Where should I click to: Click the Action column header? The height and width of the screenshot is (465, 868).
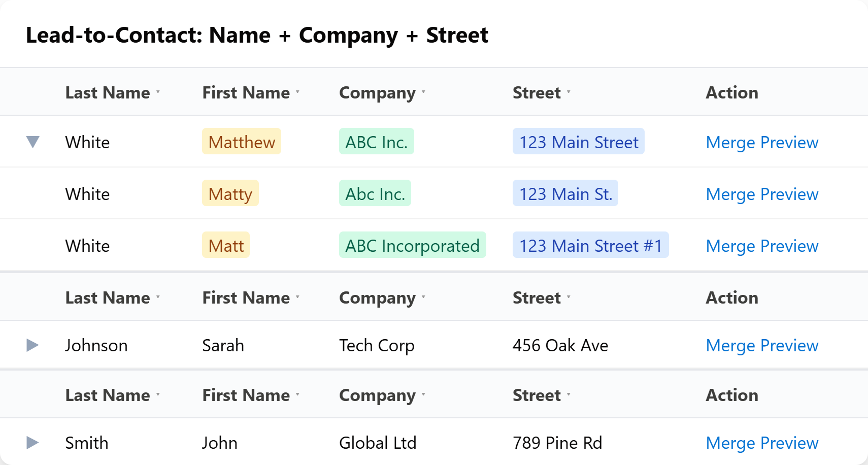click(731, 92)
